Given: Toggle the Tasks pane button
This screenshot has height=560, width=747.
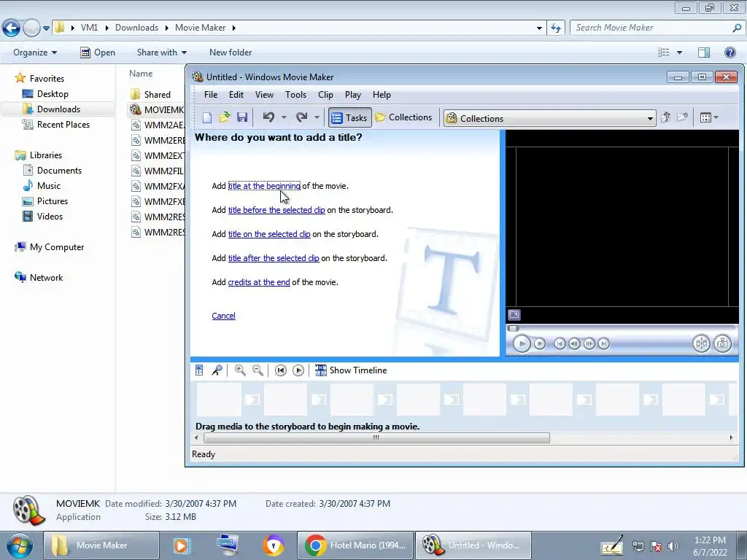Looking at the screenshot, I should tap(349, 117).
